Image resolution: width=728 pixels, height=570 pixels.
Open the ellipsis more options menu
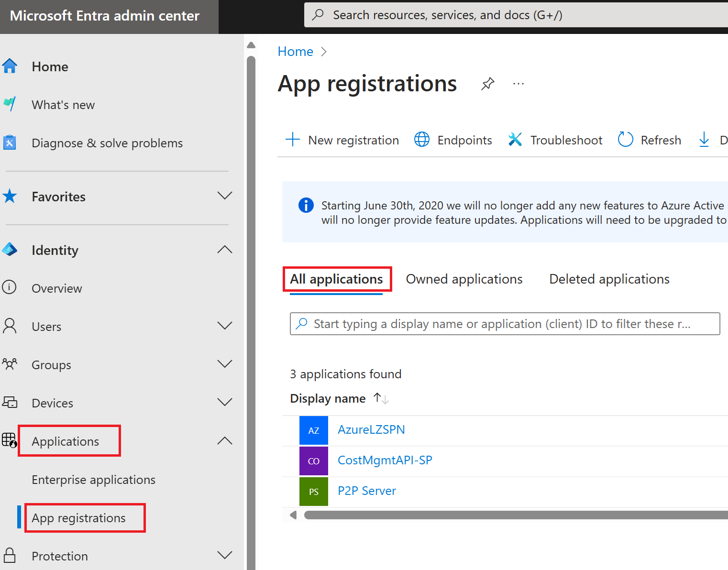click(518, 84)
